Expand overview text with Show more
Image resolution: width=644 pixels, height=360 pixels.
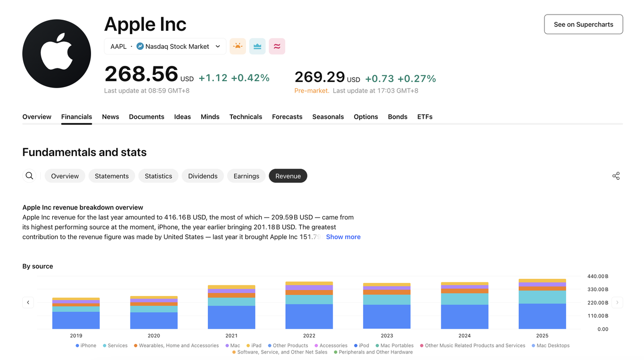pos(343,237)
